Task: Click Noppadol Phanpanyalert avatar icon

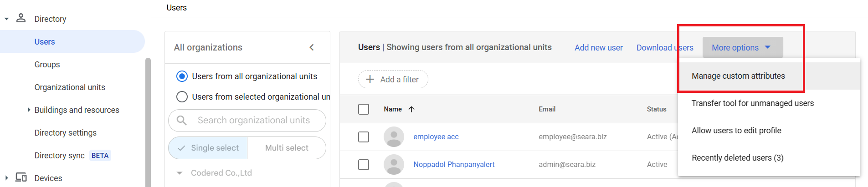Action: point(394,164)
